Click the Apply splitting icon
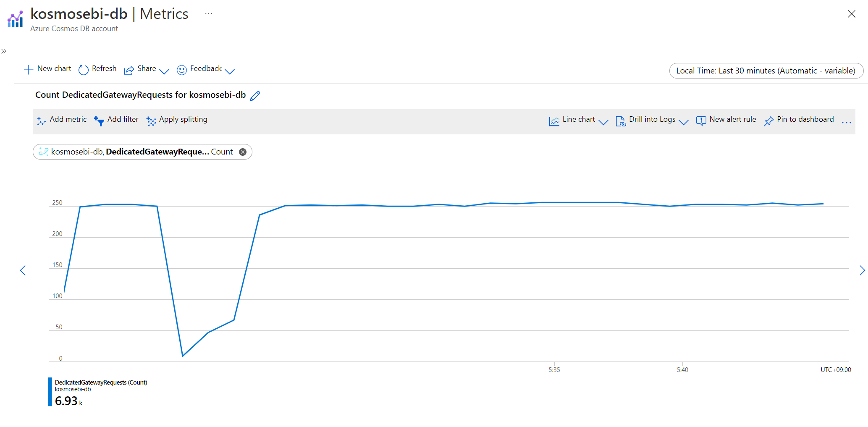 pyautogui.click(x=151, y=121)
